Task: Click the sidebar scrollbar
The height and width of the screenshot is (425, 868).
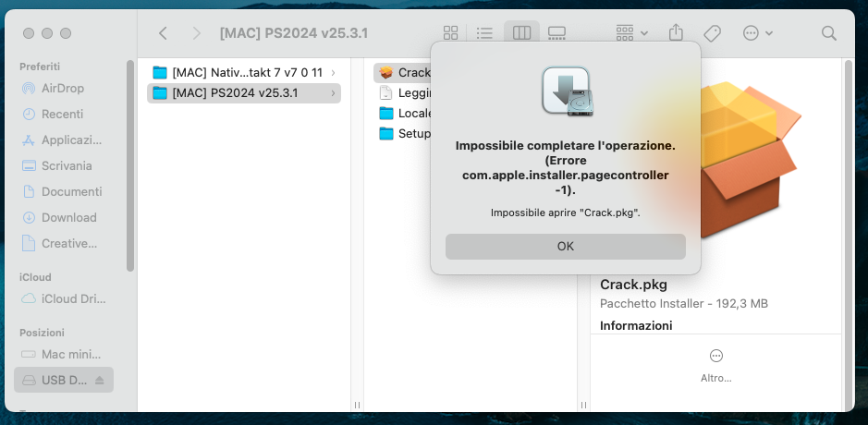Action: 130,166
